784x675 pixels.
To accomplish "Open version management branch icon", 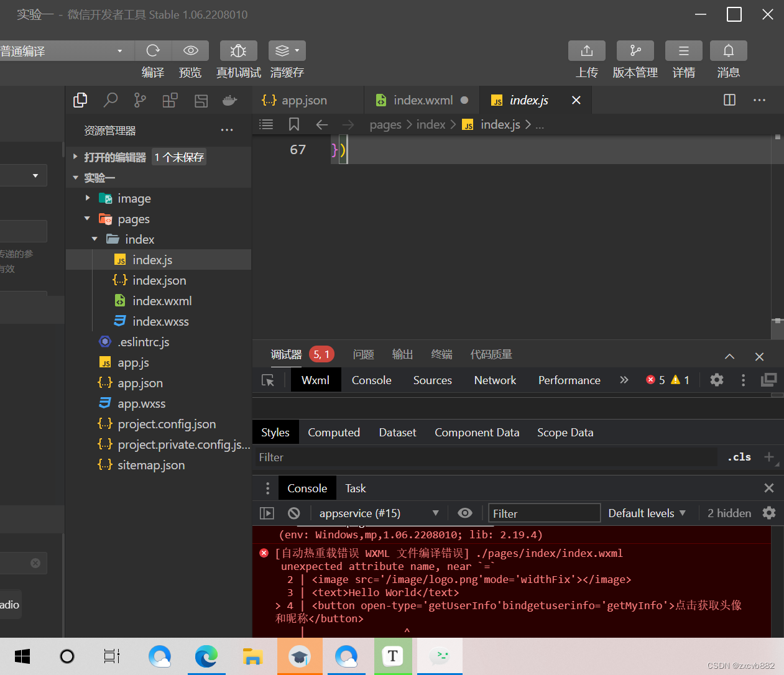I will pos(635,50).
